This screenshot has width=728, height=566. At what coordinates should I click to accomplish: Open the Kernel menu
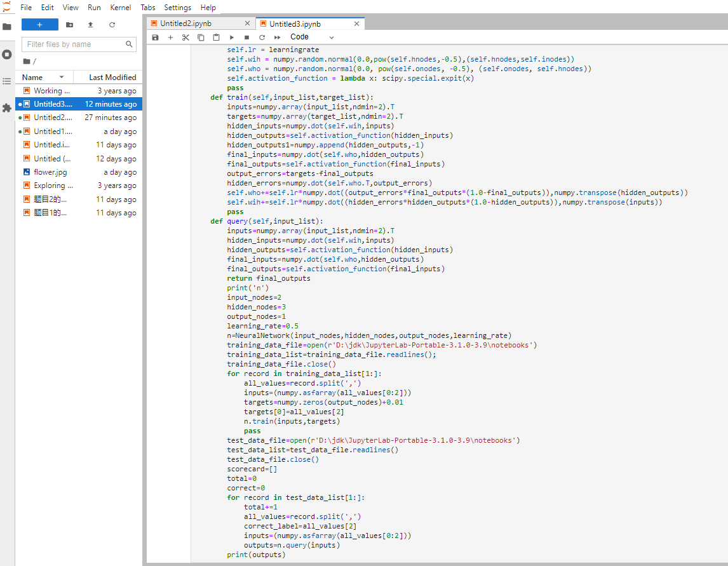click(121, 8)
